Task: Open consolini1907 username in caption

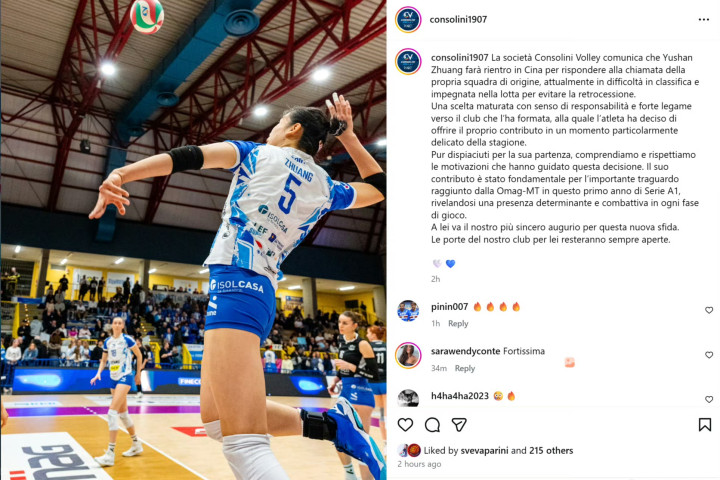Action: coord(460,57)
